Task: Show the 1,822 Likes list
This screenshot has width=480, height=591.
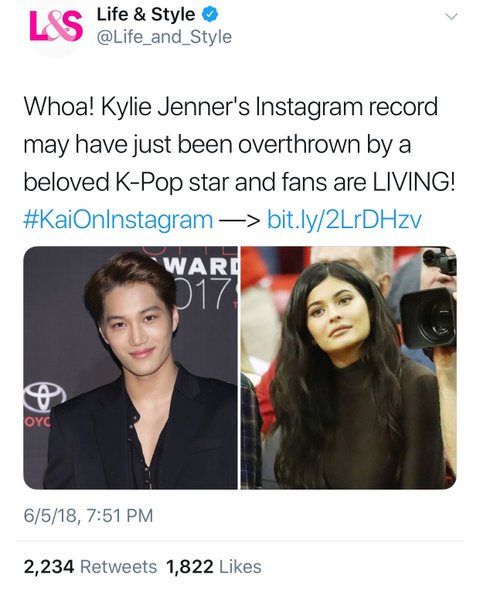Action: click(214, 567)
